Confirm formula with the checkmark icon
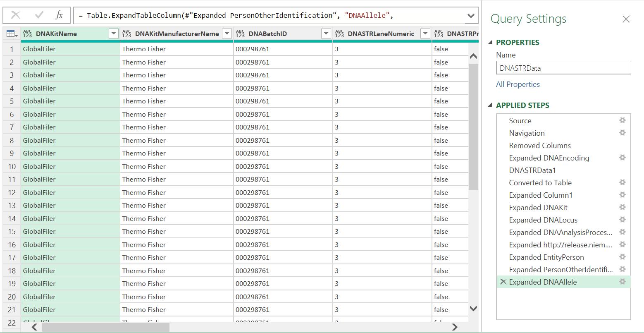Screen dimensions: 644x333 click(39, 15)
